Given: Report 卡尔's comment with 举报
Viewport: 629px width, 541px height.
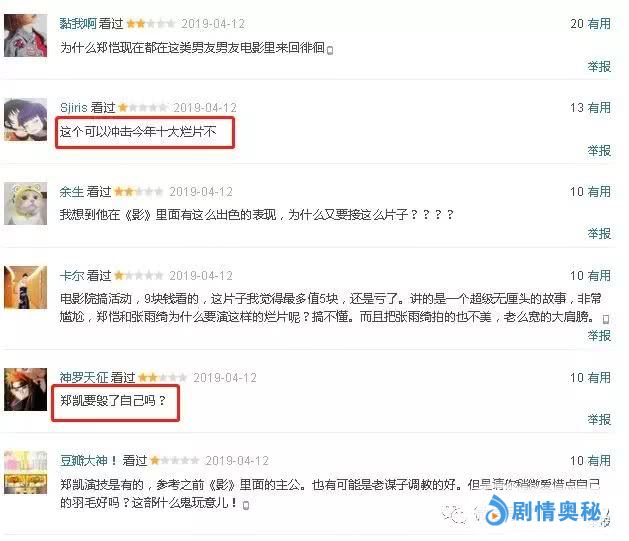Looking at the screenshot, I should click(599, 336).
